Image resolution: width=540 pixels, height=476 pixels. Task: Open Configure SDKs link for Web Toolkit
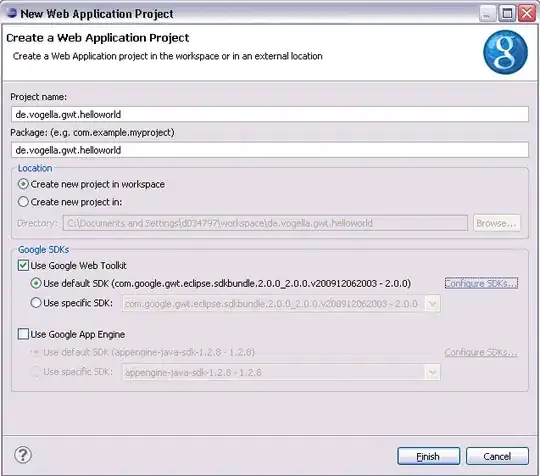(x=481, y=283)
